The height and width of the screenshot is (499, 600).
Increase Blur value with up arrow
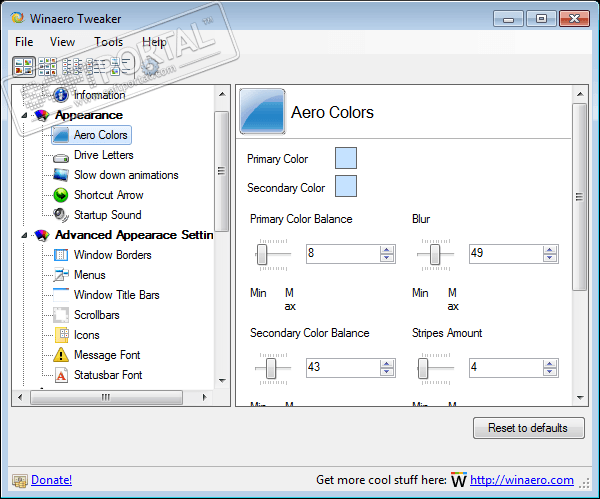(549, 250)
